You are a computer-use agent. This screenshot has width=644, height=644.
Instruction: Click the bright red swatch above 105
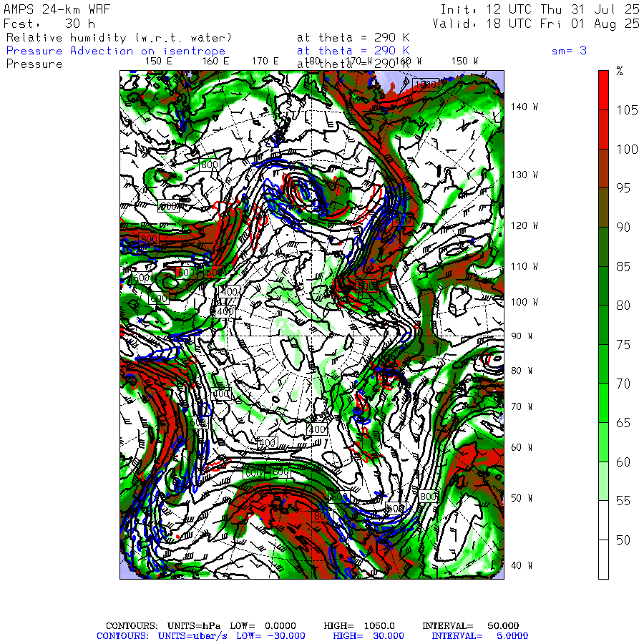point(603,90)
